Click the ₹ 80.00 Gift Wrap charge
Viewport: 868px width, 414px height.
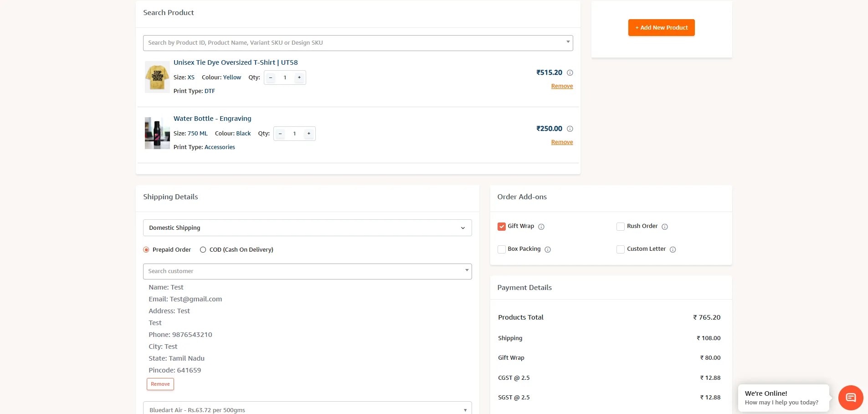coord(710,358)
